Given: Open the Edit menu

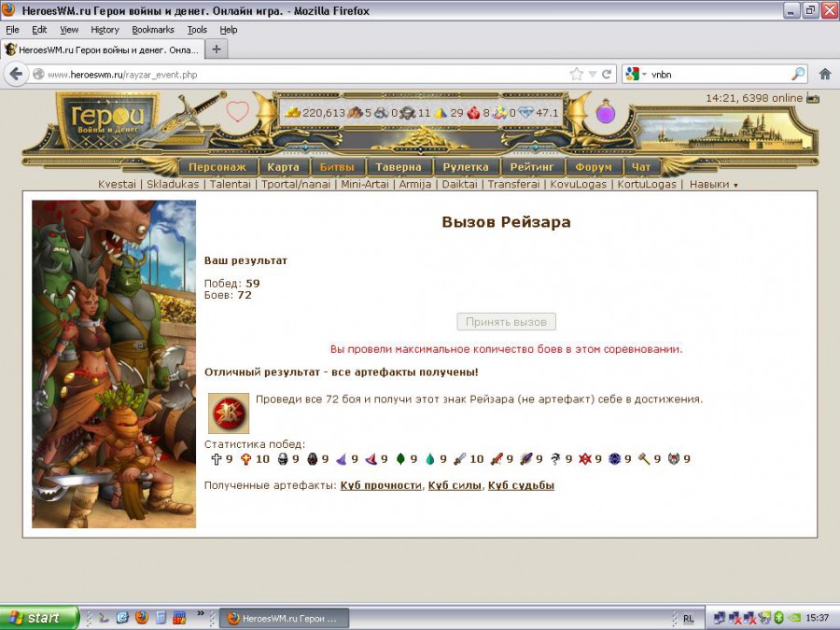Looking at the screenshot, I should [x=39, y=30].
